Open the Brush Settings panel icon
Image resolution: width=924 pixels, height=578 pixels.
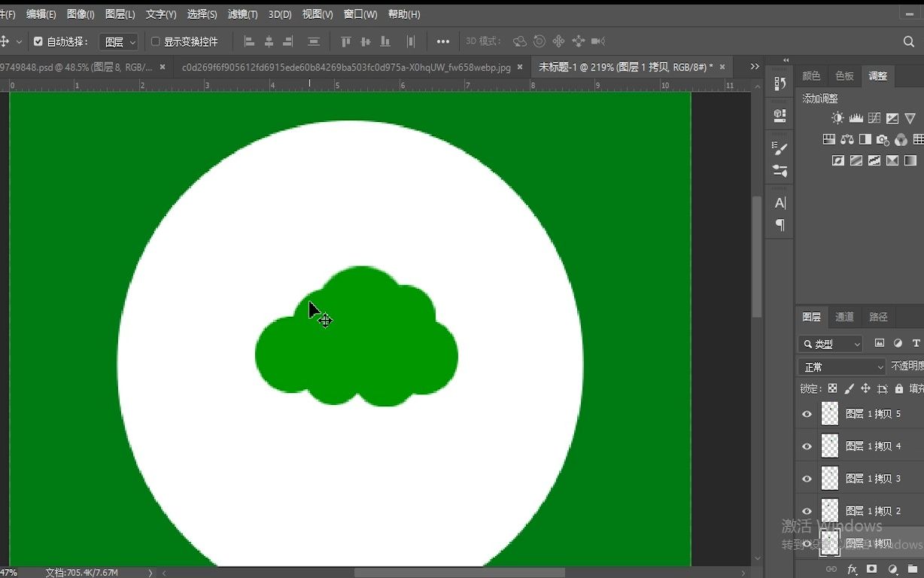click(780, 148)
